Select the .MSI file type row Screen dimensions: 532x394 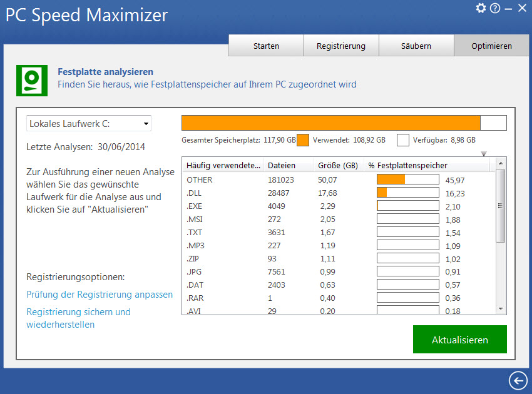[x=339, y=220]
